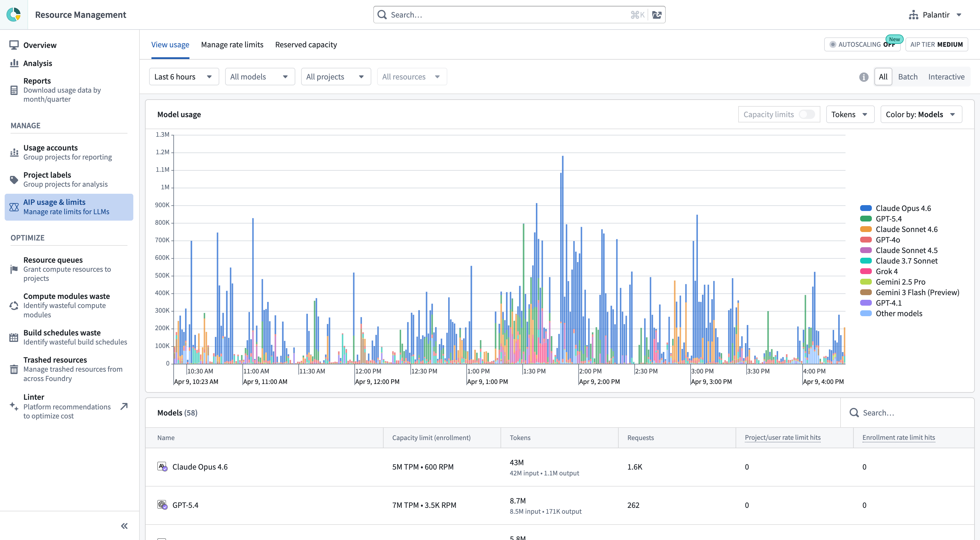Screen dimensions: 980x540
Task: Open the Last 6 hours time range dropdown
Action: point(184,77)
